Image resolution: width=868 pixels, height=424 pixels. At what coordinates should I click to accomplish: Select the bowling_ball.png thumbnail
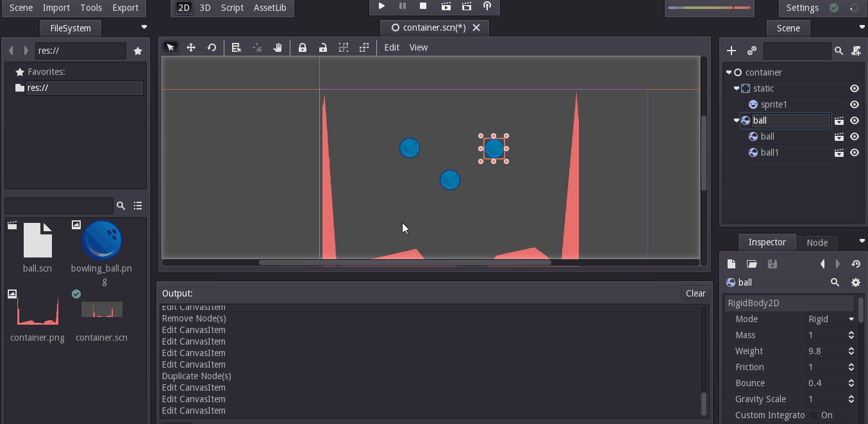click(x=102, y=240)
